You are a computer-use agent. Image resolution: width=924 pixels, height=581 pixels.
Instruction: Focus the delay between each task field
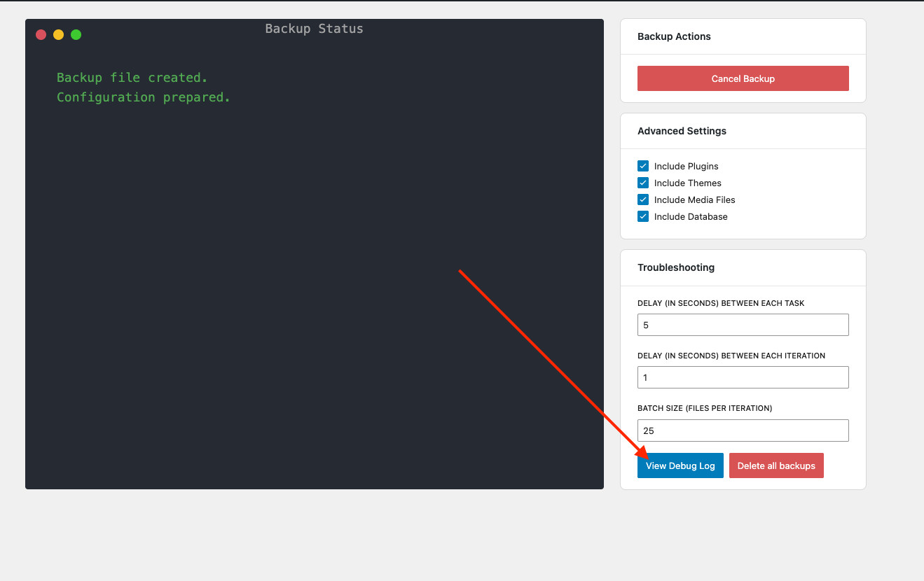point(743,325)
